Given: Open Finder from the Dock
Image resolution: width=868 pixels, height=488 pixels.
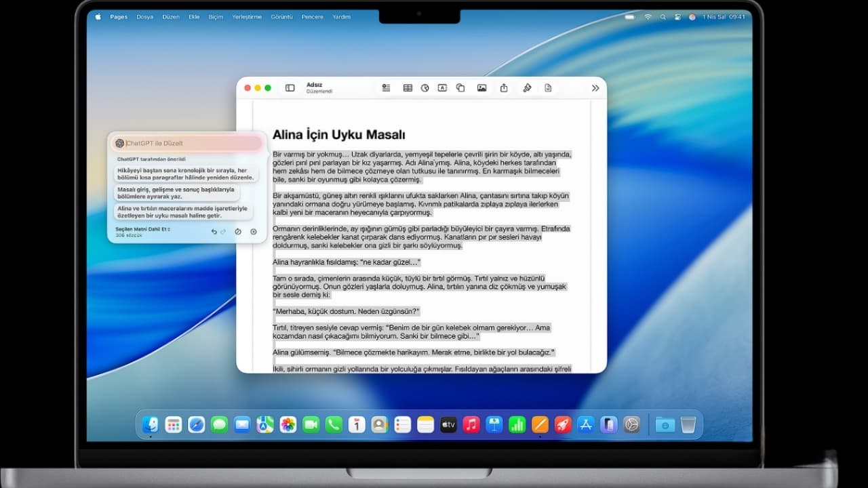Looking at the screenshot, I should (x=151, y=424).
